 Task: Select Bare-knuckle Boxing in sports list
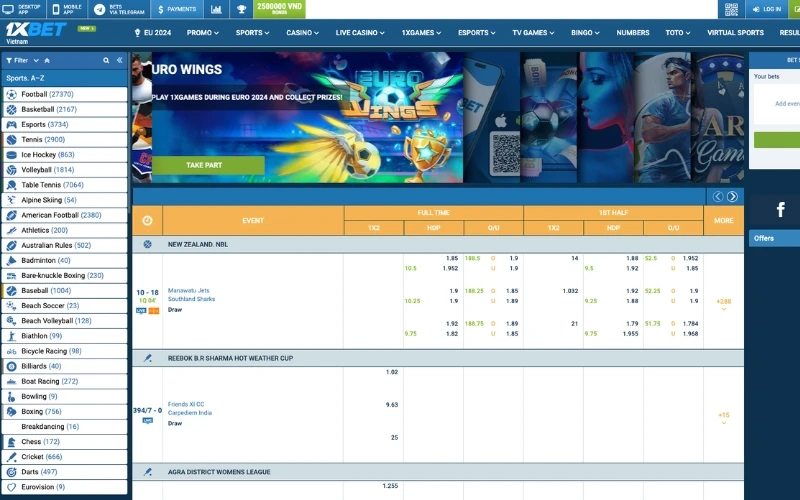64,276
